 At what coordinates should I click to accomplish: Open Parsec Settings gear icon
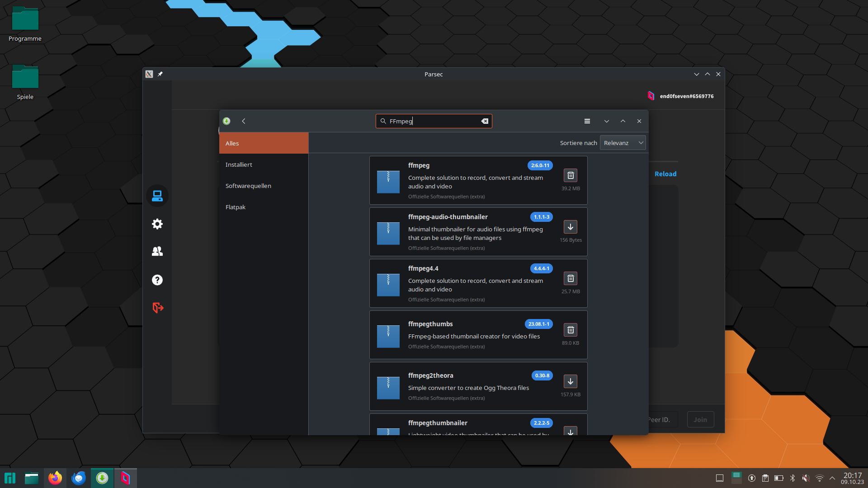click(157, 224)
